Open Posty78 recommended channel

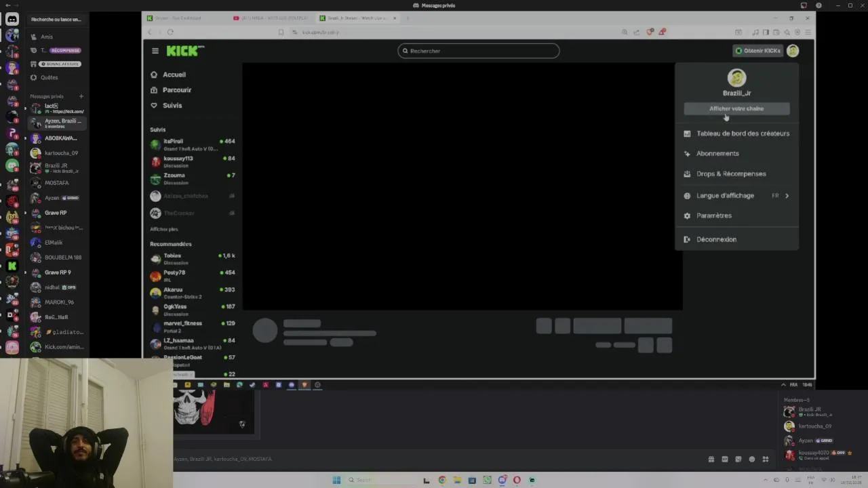(193, 275)
